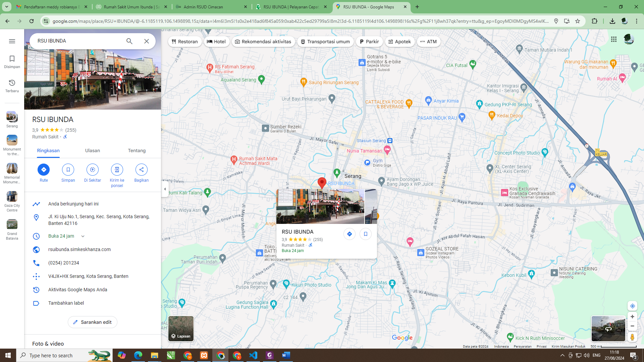The width and height of the screenshot is (644, 362).
Task: Click save bookmark icon in popup card
Action: click(x=366, y=234)
